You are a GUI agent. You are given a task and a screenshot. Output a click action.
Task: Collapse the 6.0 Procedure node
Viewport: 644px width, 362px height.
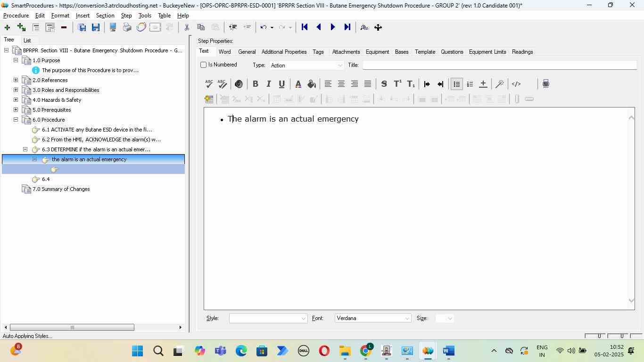[x=16, y=120]
